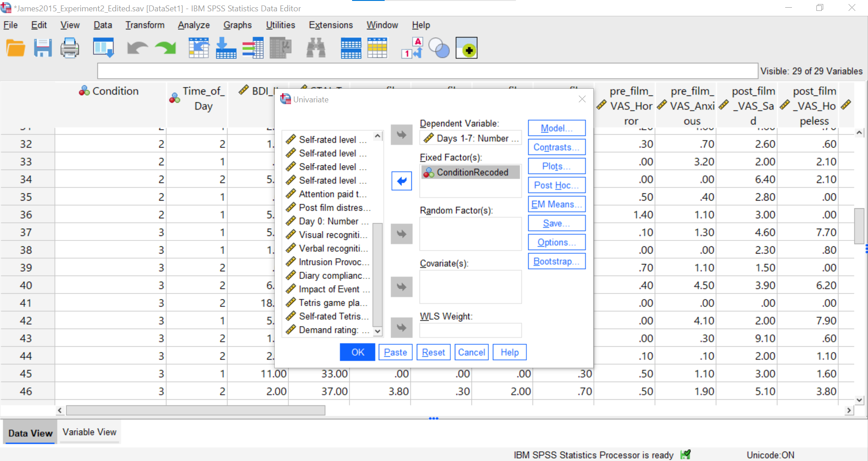Click the Model... button
Image resolution: width=868 pixels, height=461 pixels.
pyautogui.click(x=557, y=128)
